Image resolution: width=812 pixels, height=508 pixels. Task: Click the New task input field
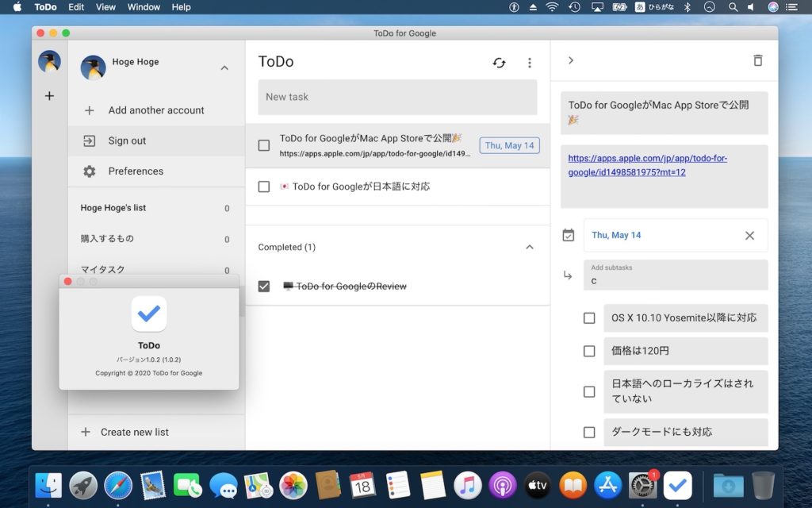click(x=397, y=97)
